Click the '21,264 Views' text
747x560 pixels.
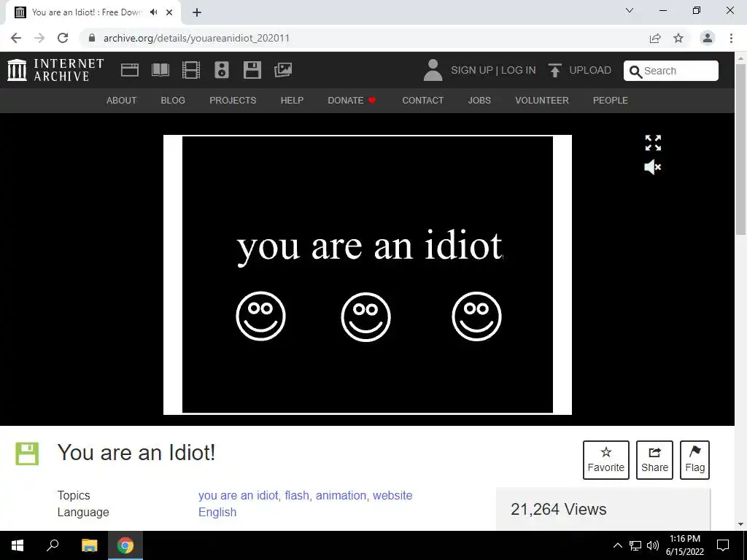coord(558,509)
